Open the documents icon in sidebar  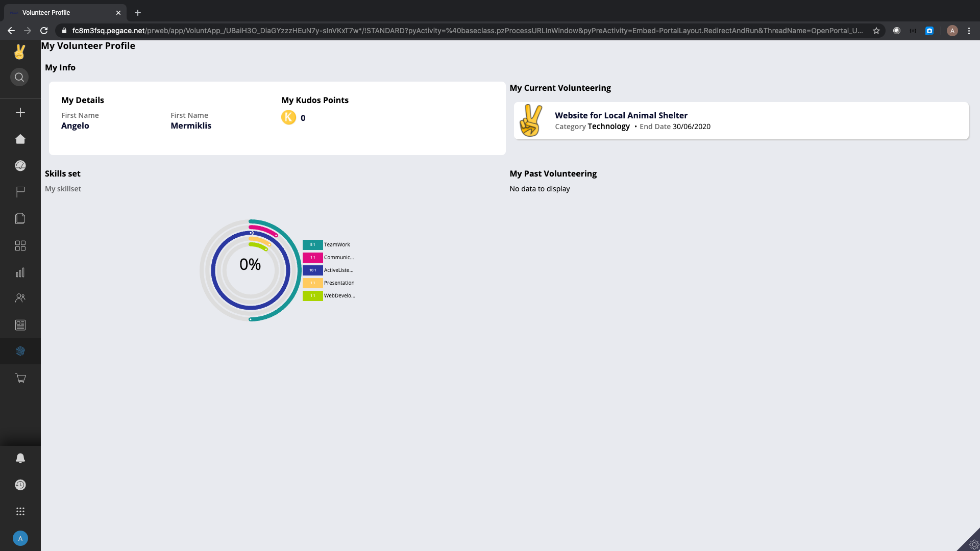(x=20, y=219)
